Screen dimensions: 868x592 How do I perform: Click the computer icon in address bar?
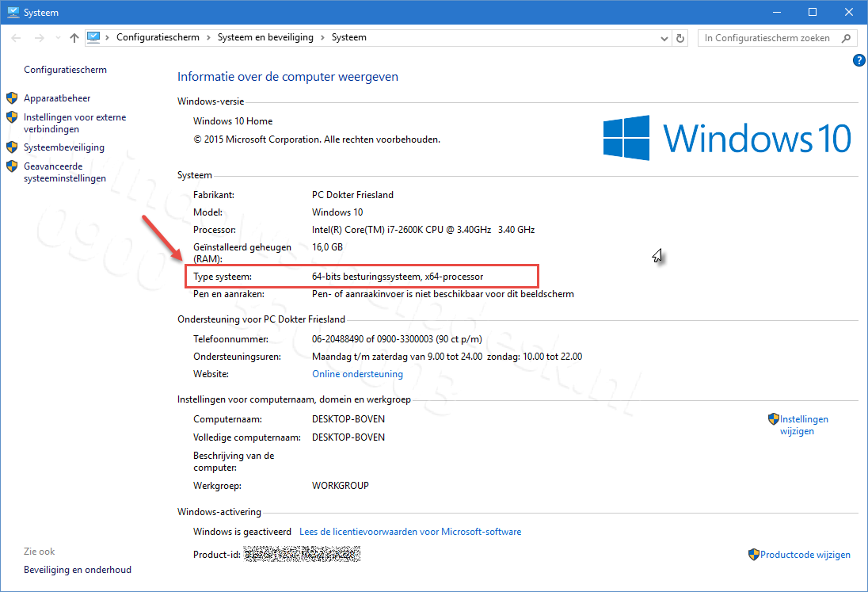pos(93,37)
